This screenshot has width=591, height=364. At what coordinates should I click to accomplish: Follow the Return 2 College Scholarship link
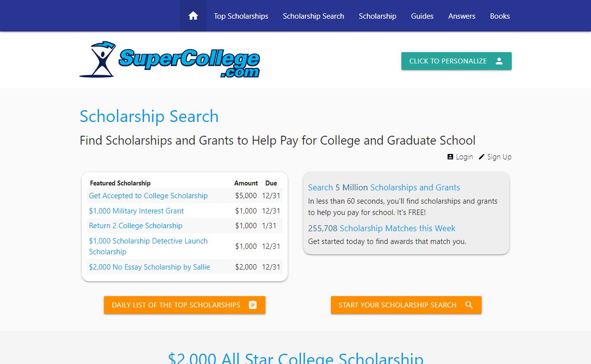(135, 226)
